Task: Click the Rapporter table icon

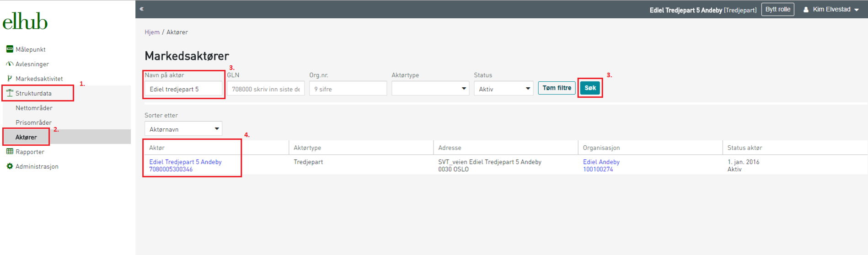Action: (x=10, y=151)
